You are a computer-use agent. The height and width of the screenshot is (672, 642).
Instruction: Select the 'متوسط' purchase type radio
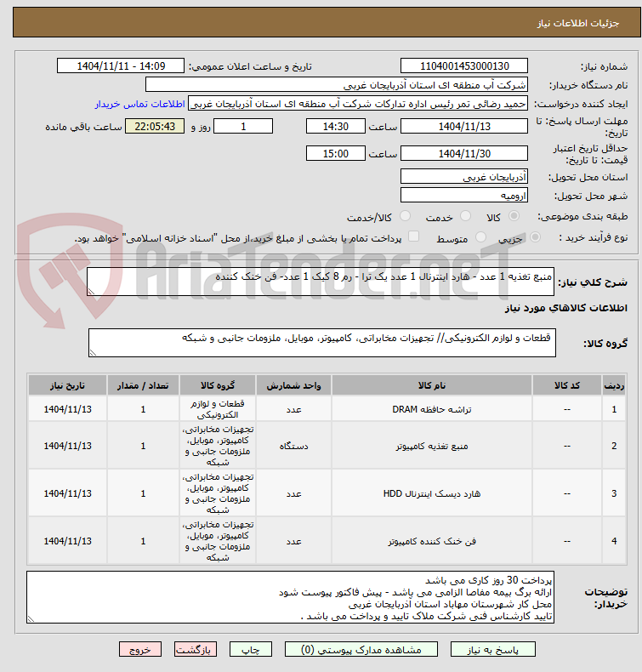481,237
